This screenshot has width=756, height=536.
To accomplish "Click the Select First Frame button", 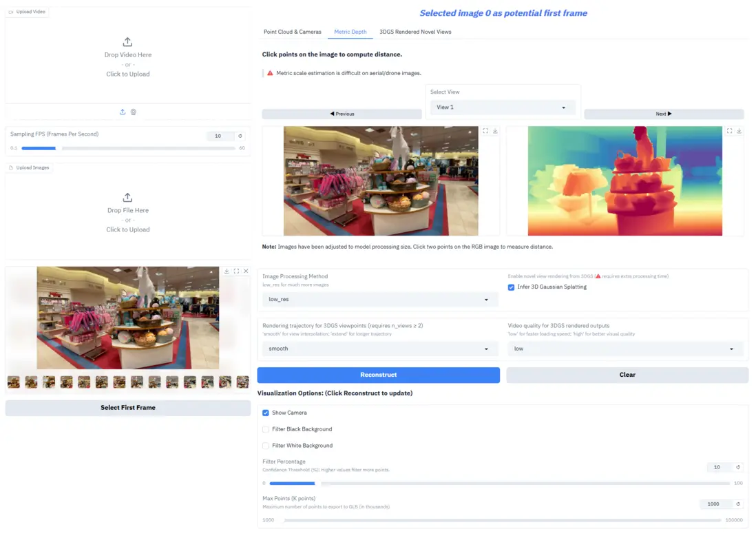I will point(128,408).
